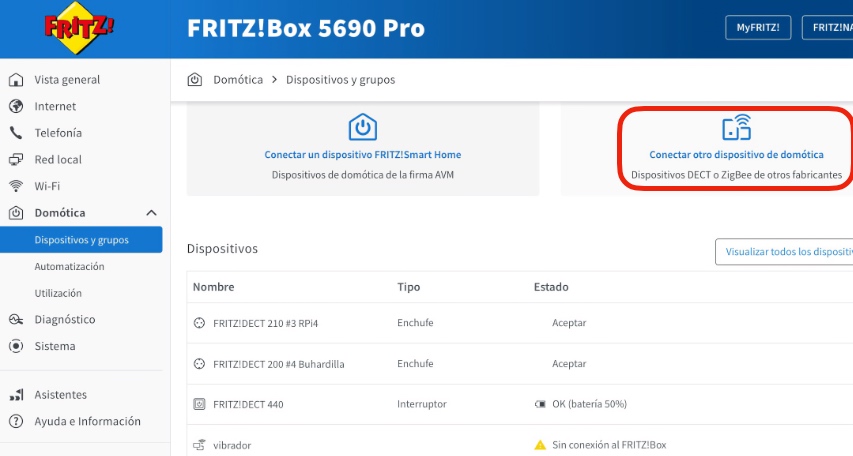Collapse the Domótica menu chevron
Screen dimensions: 853x456
[x=151, y=213]
